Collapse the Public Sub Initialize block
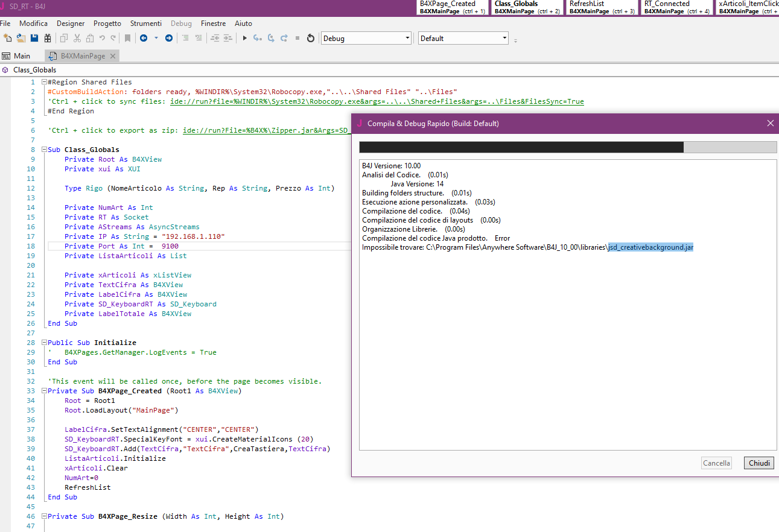 (x=44, y=343)
